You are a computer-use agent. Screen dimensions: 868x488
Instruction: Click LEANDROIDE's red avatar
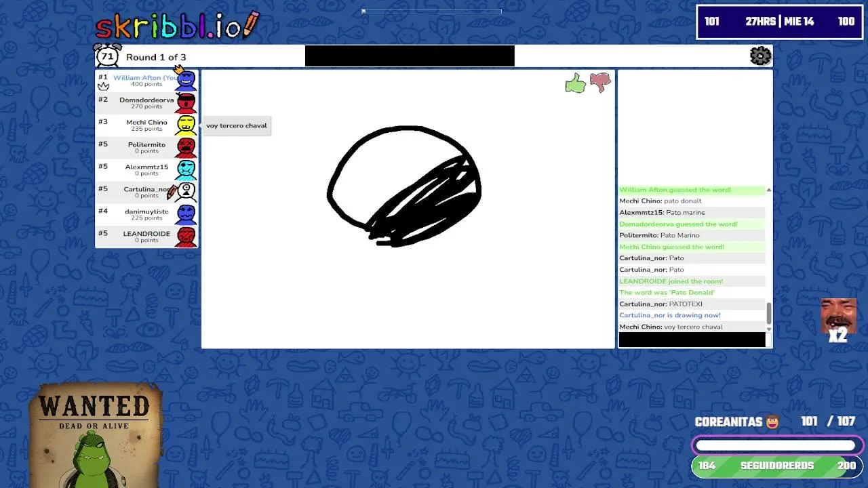pyautogui.click(x=186, y=237)
